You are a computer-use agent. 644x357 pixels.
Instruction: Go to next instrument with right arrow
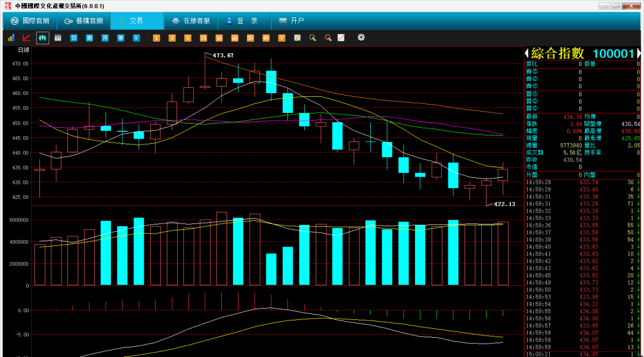[638, 53]
